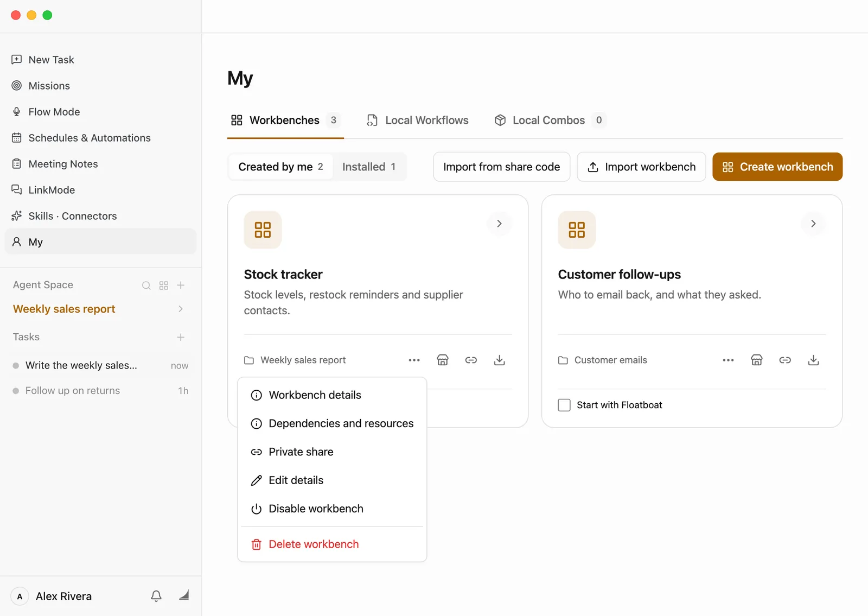The height and width of the screenshot is (616, 868).
Task: Click the Import workbench button
Action: (x=641, y=167)
